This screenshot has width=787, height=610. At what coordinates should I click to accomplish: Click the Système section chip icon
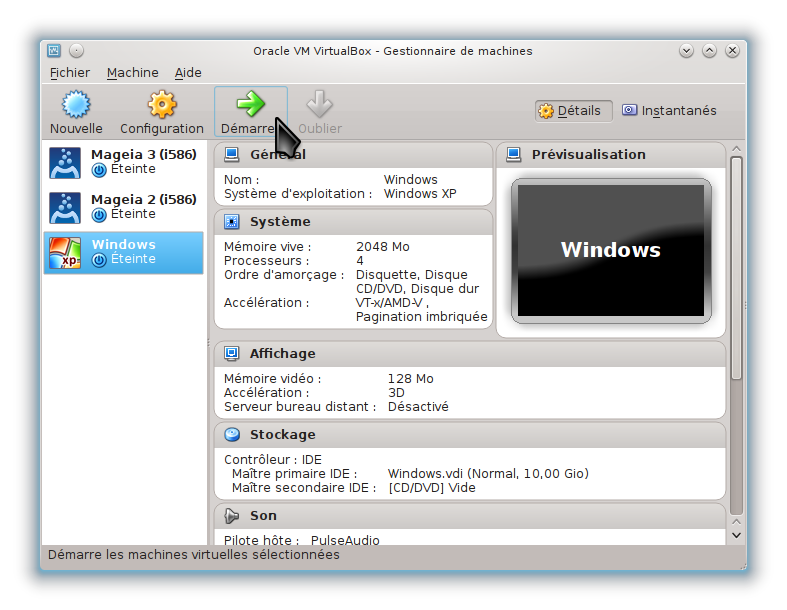[231, 221]
